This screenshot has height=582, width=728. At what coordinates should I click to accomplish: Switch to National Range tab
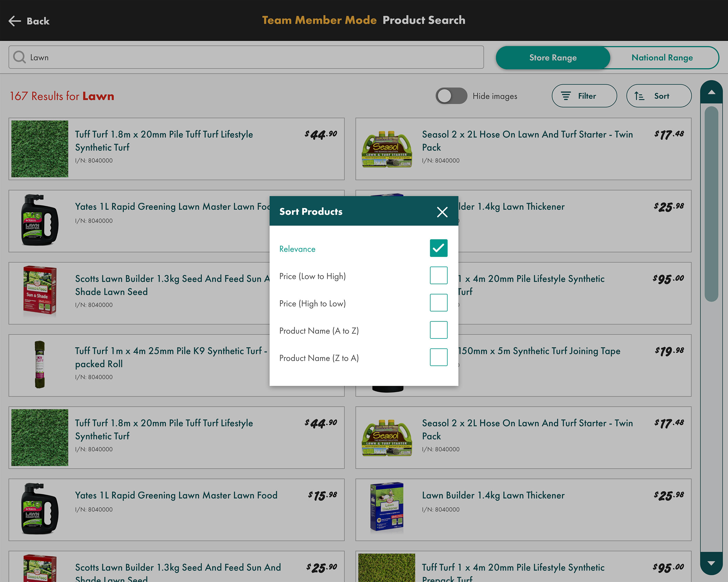[662, 58]
